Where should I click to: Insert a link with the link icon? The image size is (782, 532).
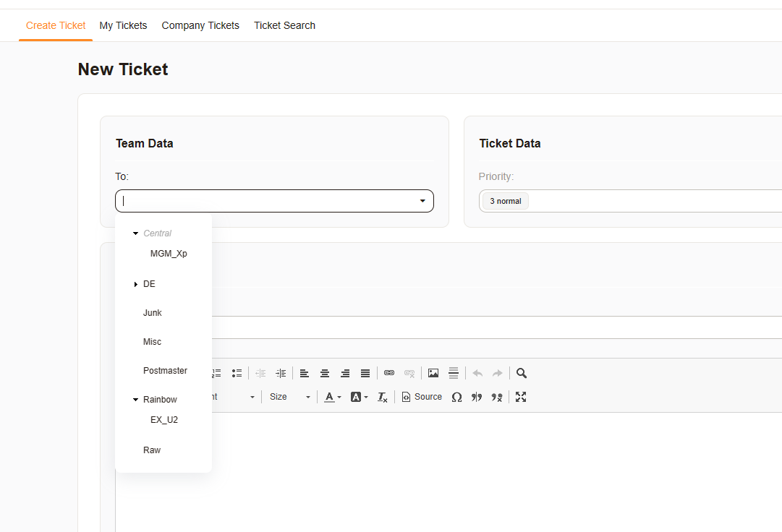coord(389,374)
